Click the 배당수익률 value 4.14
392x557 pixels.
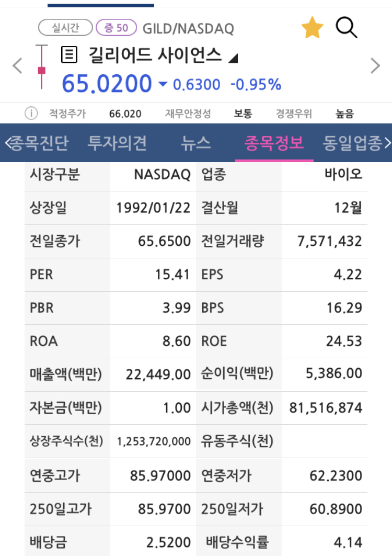(348, 542)
